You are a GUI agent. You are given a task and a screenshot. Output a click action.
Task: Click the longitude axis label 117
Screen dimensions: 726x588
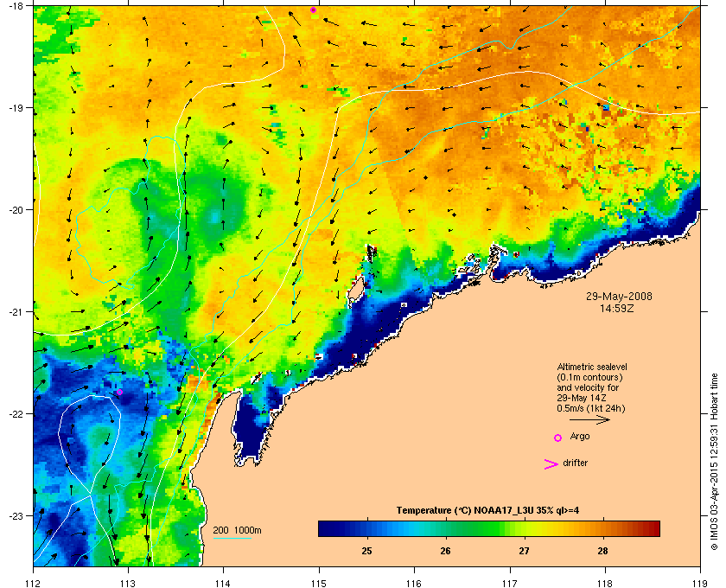click(509, 583)
